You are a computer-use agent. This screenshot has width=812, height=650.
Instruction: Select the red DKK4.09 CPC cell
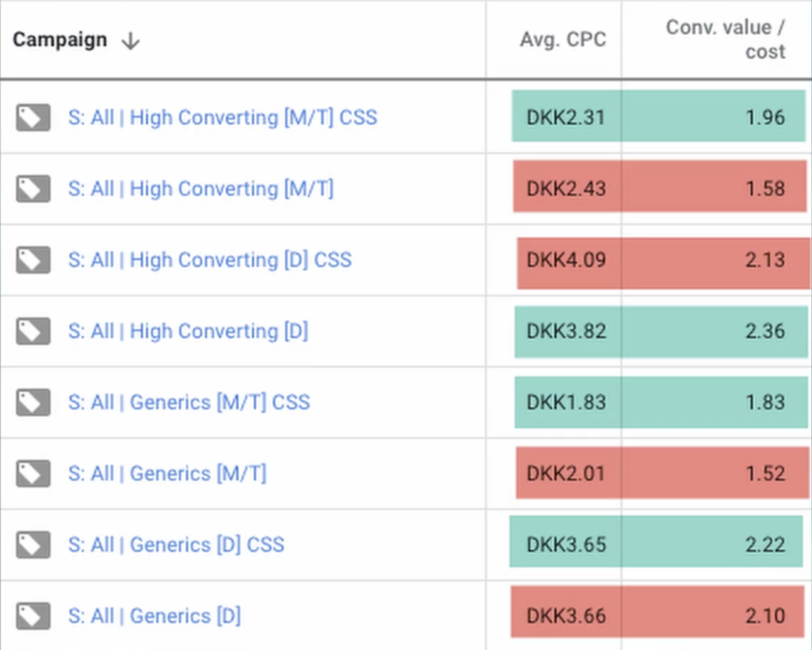(x=567, y=260)
